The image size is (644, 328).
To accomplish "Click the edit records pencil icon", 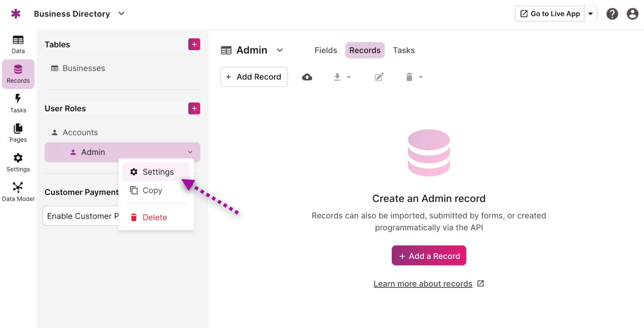I will 379,77.
